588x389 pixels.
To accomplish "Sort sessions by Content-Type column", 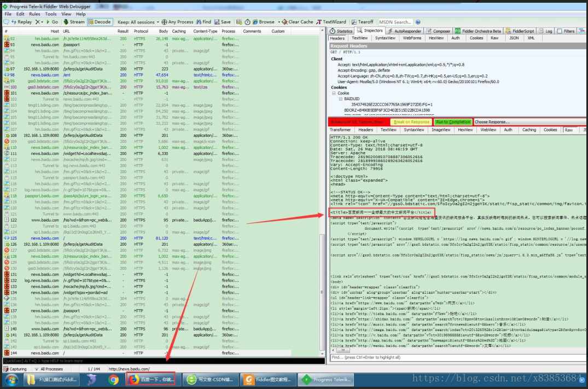I will tap(205, 32).
